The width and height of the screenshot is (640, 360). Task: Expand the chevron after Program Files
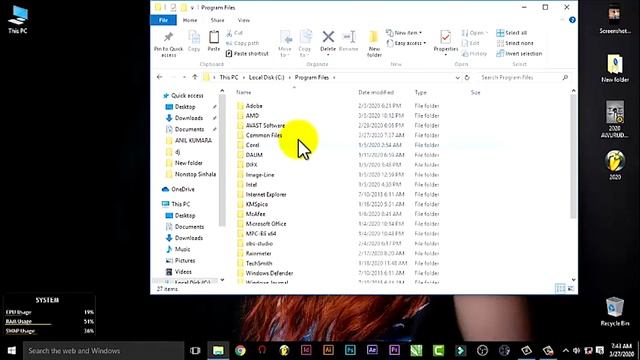[x=334, y=78]
